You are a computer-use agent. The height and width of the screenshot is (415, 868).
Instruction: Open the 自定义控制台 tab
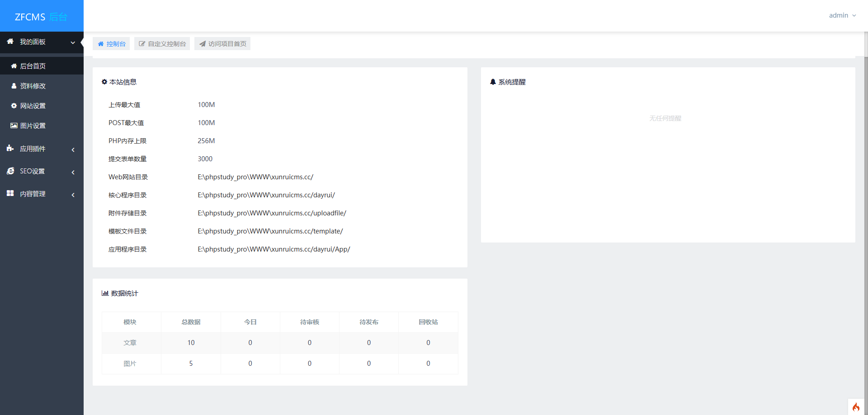(x=162, y=44)
